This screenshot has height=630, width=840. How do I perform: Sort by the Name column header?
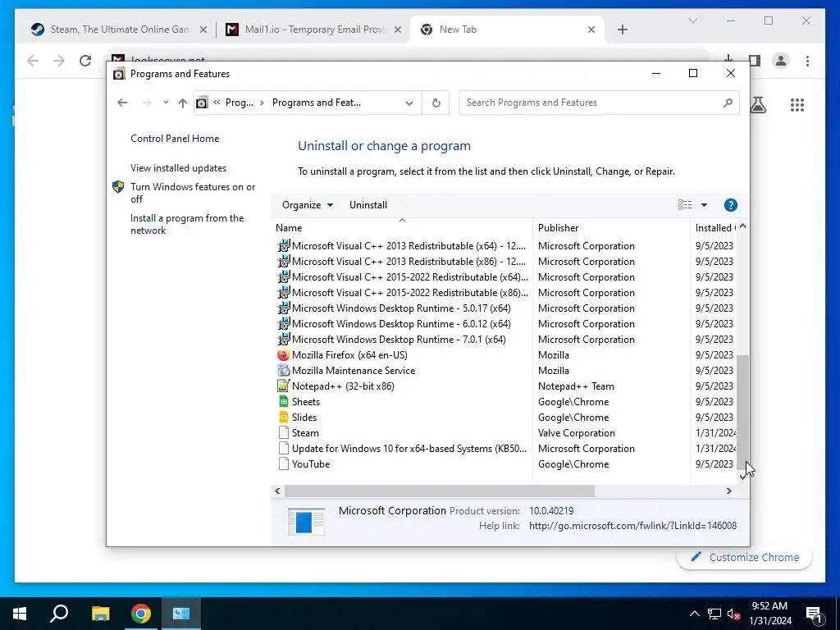[402, 228]
